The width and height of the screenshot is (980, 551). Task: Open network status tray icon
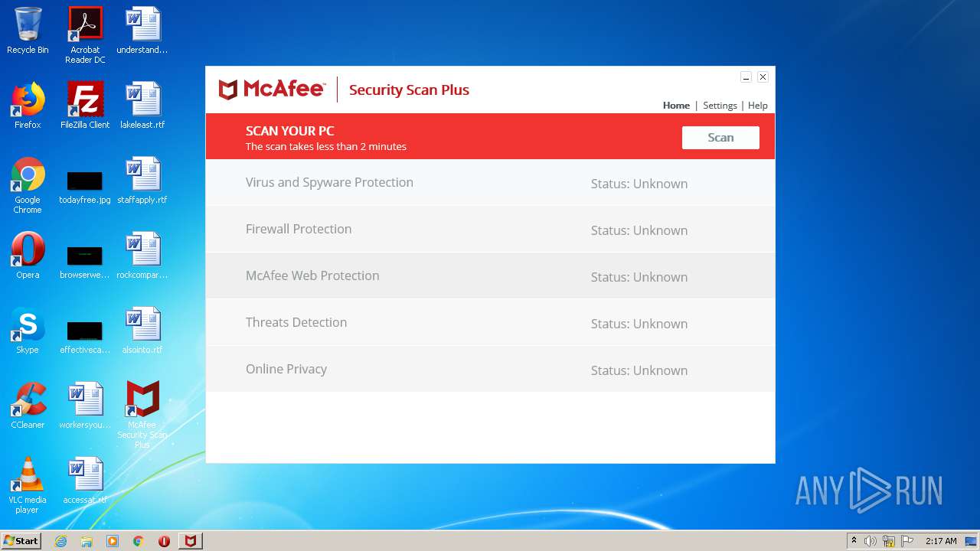coord(889,541)
